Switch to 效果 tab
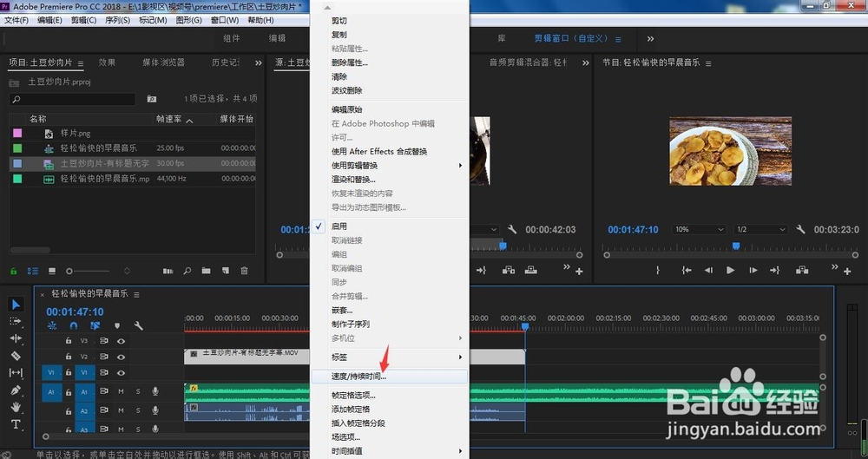868x459 pixels. pyautogui.click(x=107, y=62)
